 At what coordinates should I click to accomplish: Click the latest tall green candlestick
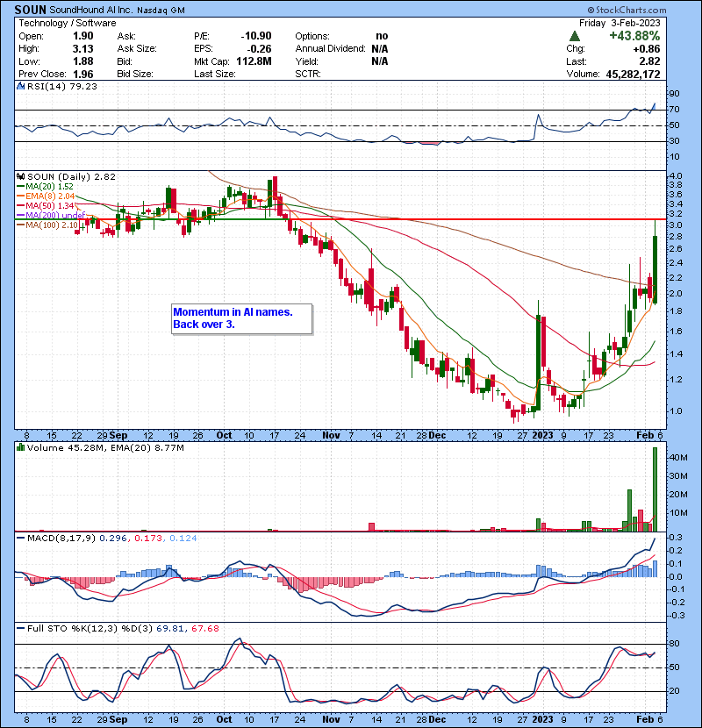[655, 270]
